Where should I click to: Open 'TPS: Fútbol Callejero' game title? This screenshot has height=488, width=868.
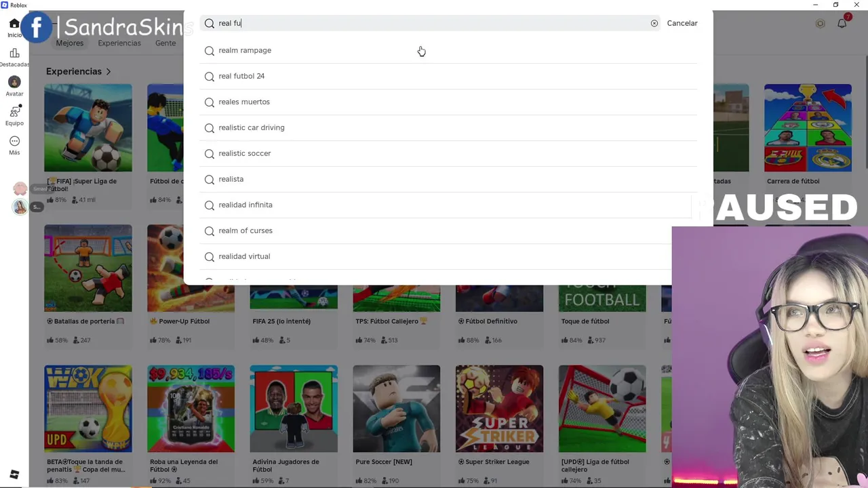coord(391,321)
